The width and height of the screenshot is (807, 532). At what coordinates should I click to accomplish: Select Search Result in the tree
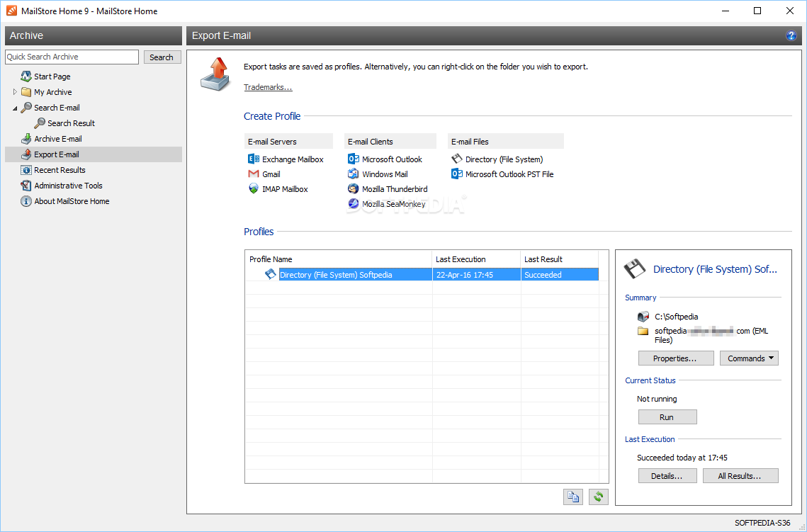pos(71,123)
